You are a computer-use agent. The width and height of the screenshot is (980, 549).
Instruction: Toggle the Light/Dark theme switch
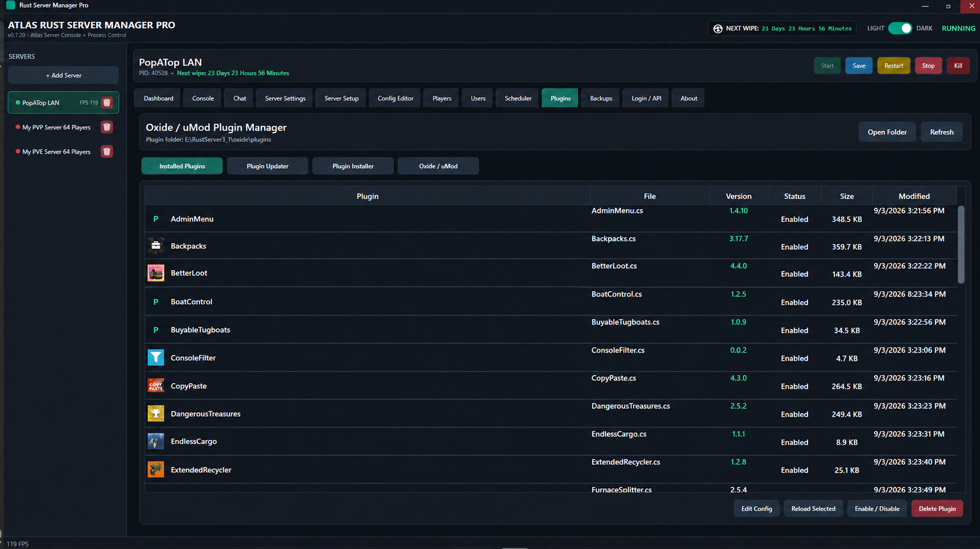tap(900, 28)
